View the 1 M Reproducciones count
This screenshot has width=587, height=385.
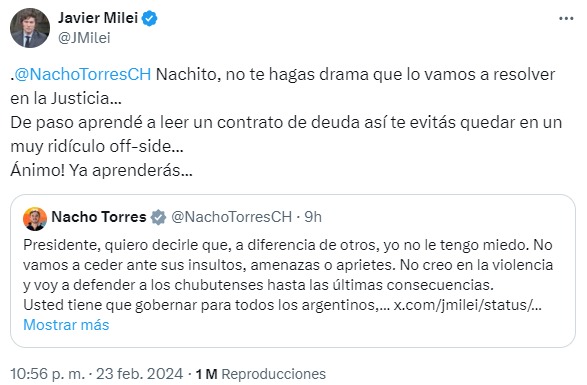click(x=261, y=374)
